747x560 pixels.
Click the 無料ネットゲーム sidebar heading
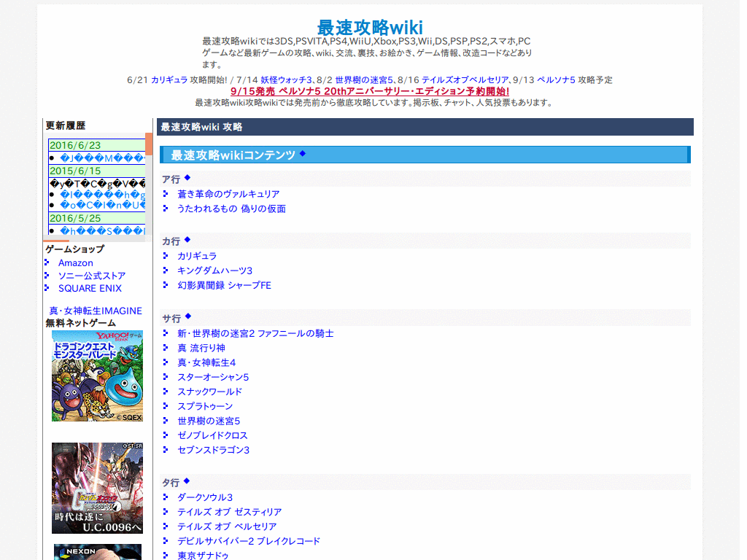coord(80,323)
